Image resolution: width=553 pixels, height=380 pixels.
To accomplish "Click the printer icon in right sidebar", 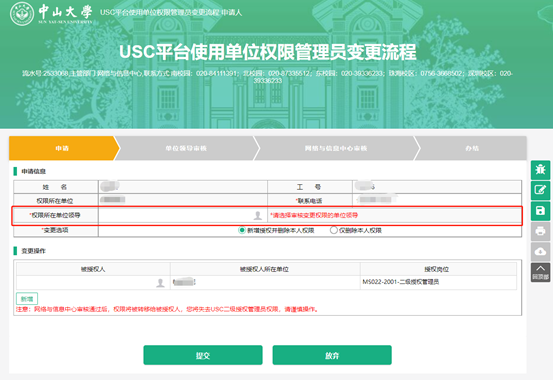I will (540, 231).
